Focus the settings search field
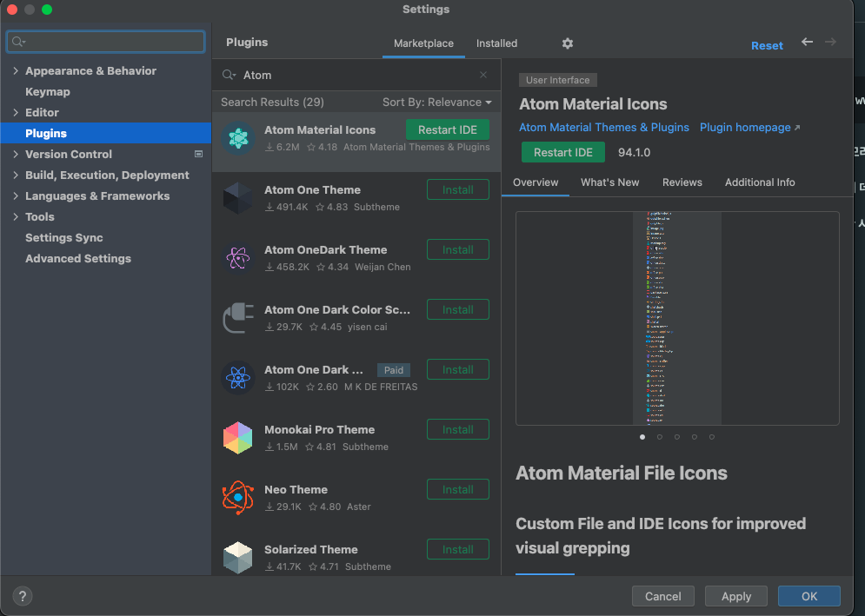Image resolution: width=865 pixels, height=616 pixels. 106,42
